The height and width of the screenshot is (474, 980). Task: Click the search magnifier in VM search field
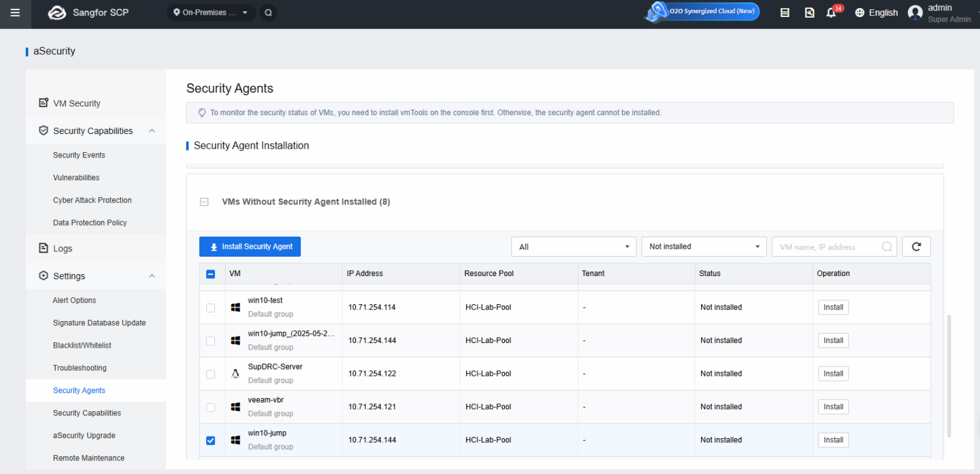[887, 247]
